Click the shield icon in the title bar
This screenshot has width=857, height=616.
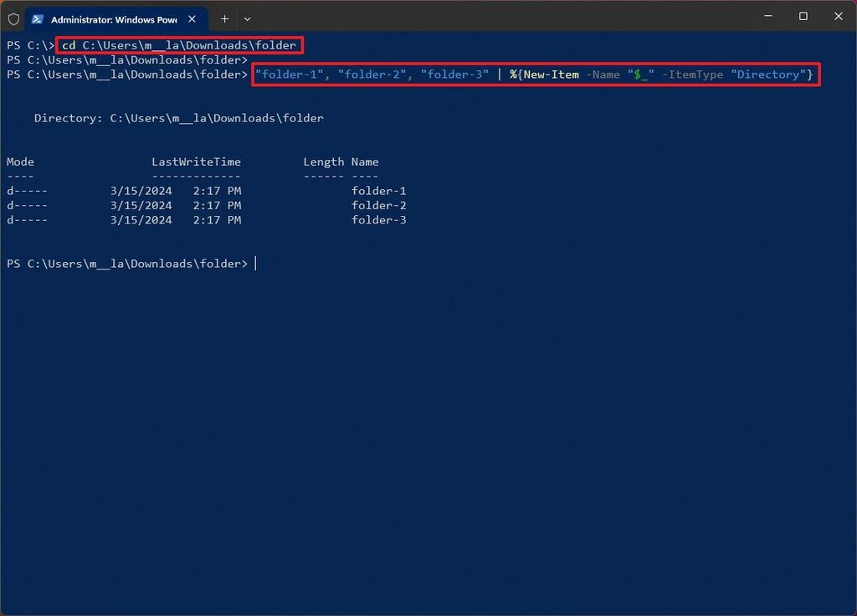13,18
